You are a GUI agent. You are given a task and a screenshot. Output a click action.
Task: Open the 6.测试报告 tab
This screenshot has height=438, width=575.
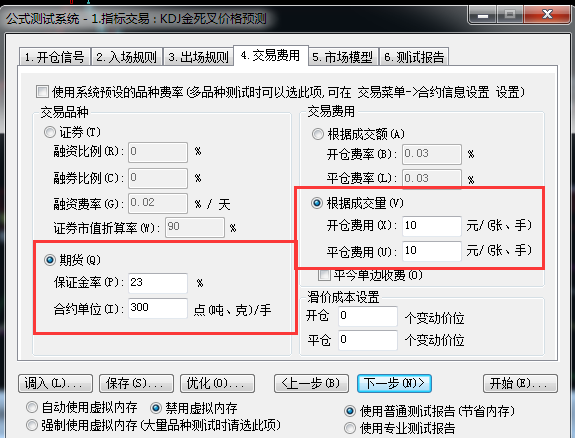pos(414,57)
